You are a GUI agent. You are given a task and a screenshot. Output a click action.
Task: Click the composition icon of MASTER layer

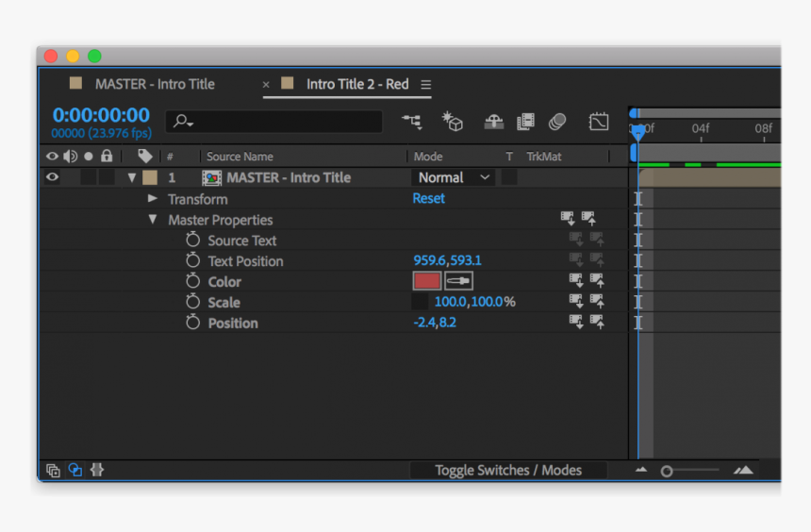pos(211,178)
